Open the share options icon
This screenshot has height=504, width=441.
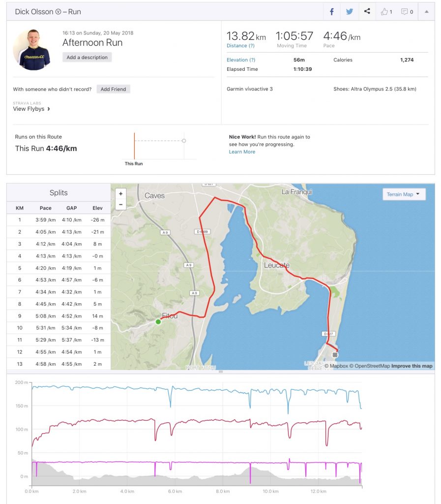367,11
